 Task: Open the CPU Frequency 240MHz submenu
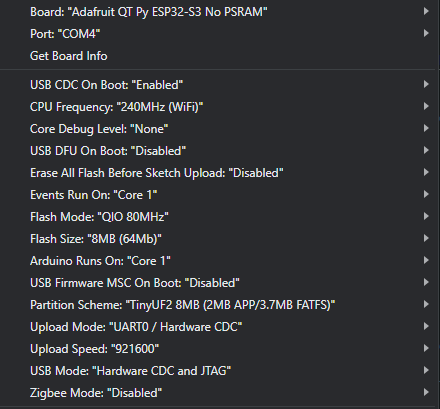pyautogui.click(x=218, y=107)
